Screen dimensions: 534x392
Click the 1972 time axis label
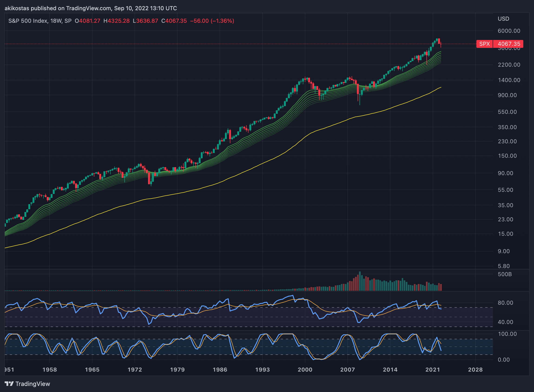click(x=135, y=370)
